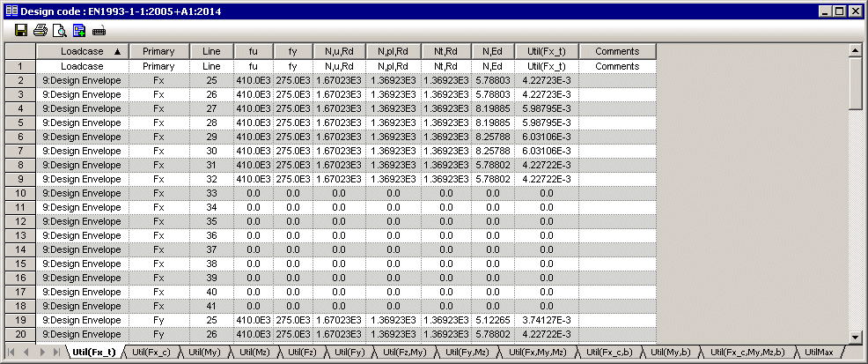
Task: Click the Util(Fx_t) column header
Action: click(546, 52)
